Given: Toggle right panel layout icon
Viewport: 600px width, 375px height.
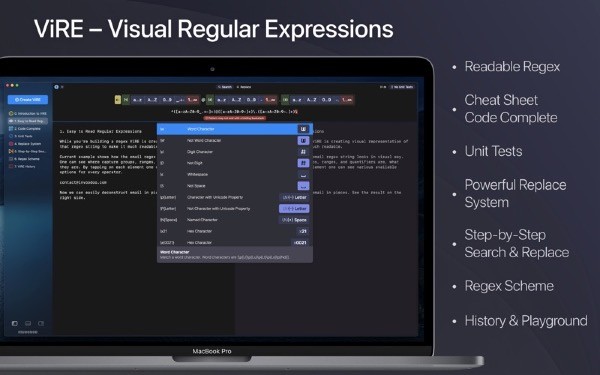Looking at the screenshot, I should pos(41,323).
